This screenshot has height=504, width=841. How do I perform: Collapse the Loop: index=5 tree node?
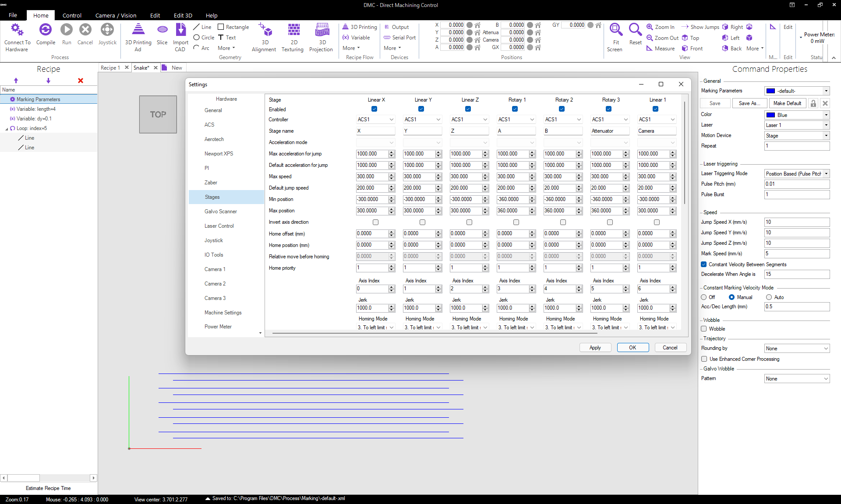tap(7, 129)
